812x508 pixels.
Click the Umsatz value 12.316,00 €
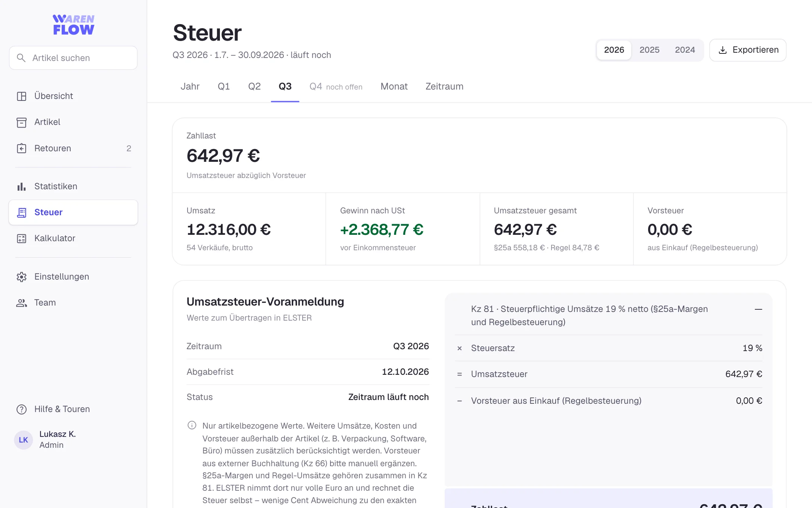[x=229, y=230]
